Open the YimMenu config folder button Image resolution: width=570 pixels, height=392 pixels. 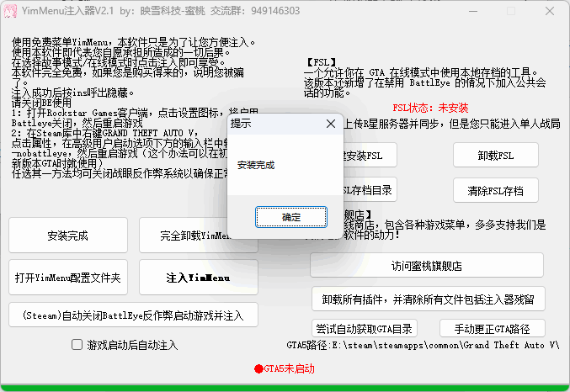pos(68,278)
